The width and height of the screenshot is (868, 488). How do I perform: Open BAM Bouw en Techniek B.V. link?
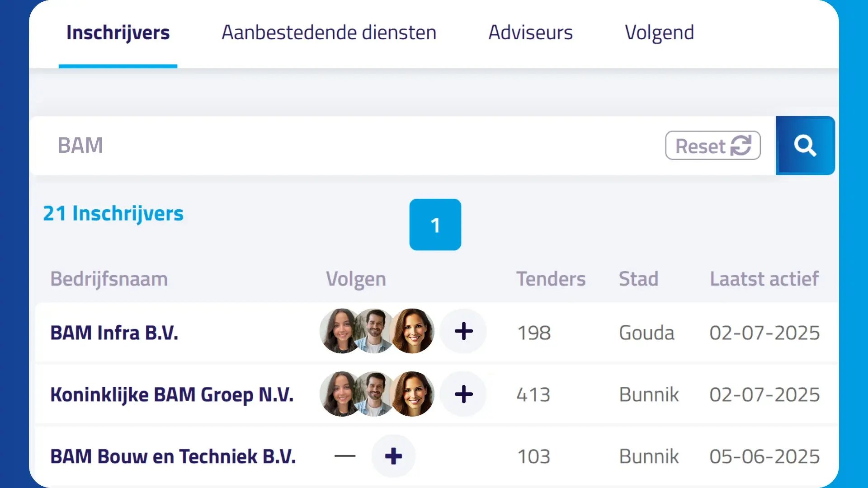point(173,456)
